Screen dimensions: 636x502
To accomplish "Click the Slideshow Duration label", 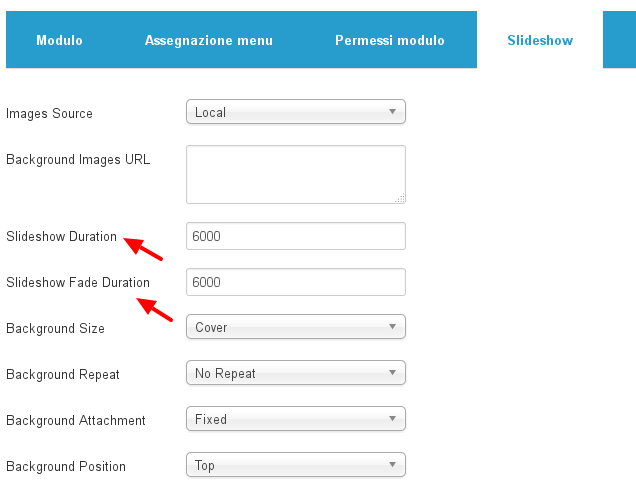I will [x=61, y=236].
